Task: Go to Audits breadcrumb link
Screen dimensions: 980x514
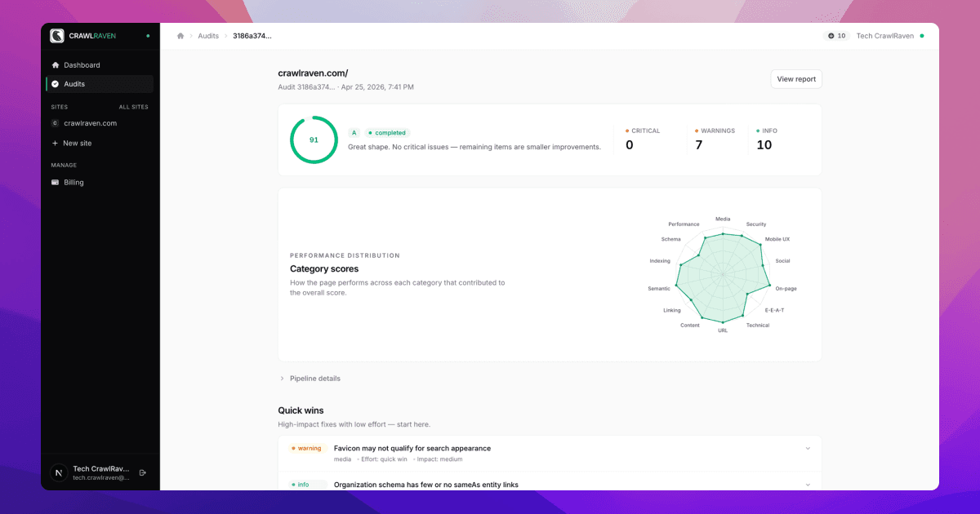Action: (208, 36)
